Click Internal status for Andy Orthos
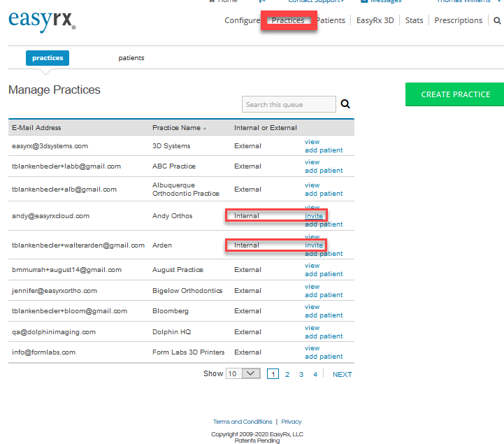 (x=247, y=216)
